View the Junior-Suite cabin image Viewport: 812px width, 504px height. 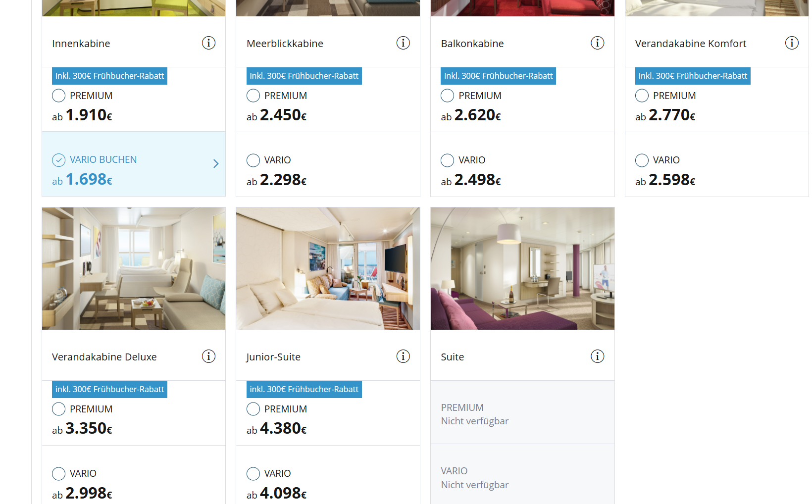tap(328, 268)
